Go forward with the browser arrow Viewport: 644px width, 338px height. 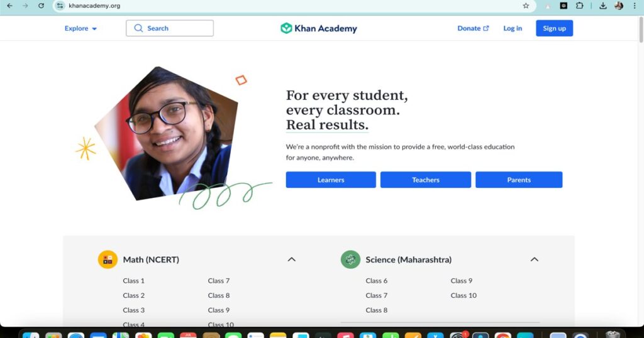25,6
